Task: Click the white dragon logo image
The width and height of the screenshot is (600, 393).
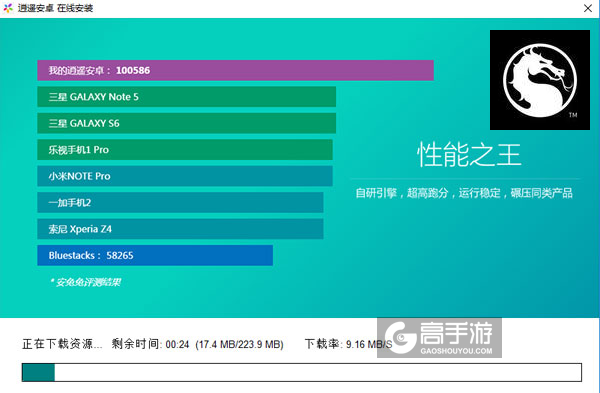Action: 540,80
